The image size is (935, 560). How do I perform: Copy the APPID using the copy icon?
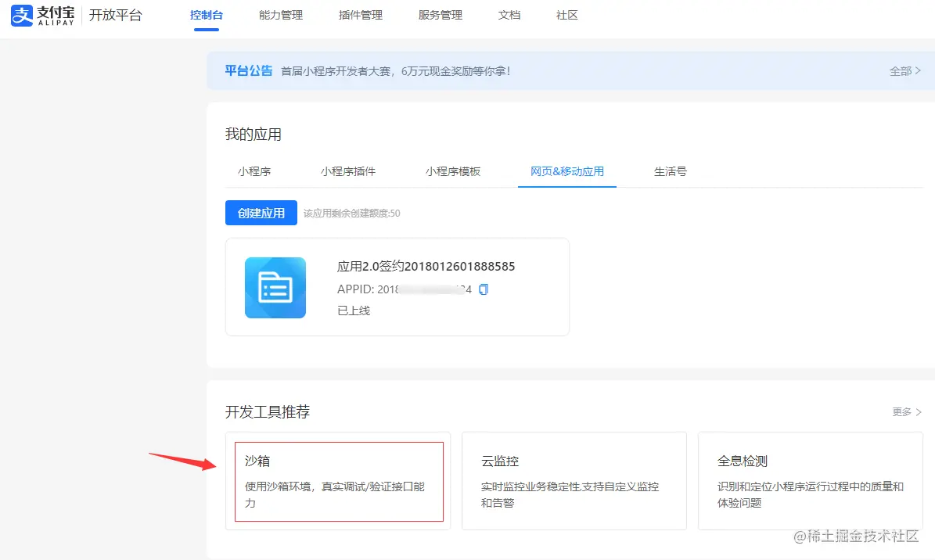coord(483,289)
